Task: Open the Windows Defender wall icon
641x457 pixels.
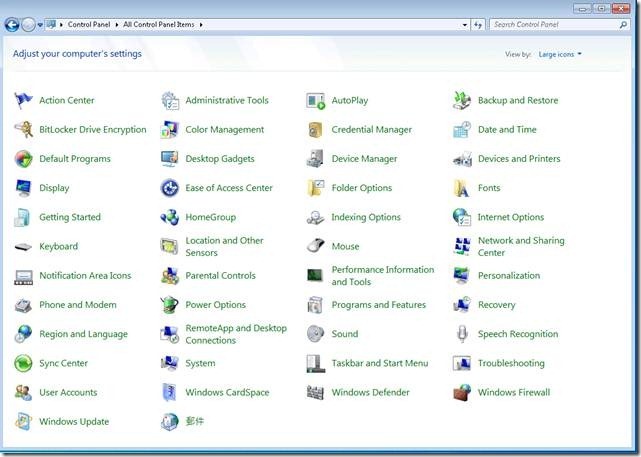Action: click(316, 392)
